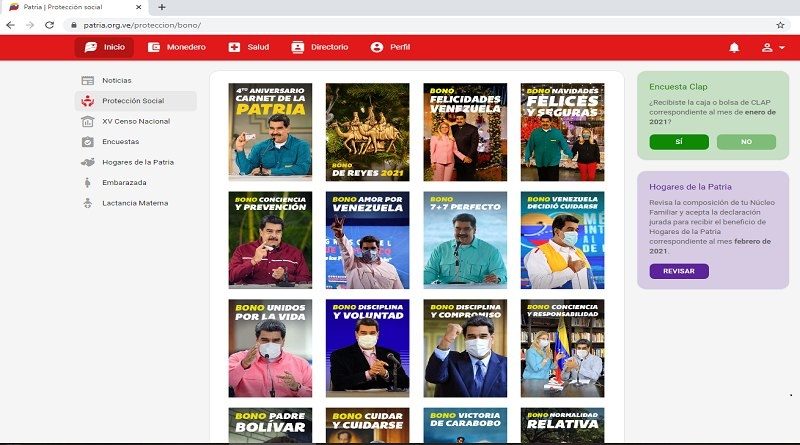Viewport: 800px width, 445px height.
Task: Reload the page with the refresh icon
Action: click(x=49, y=25)
